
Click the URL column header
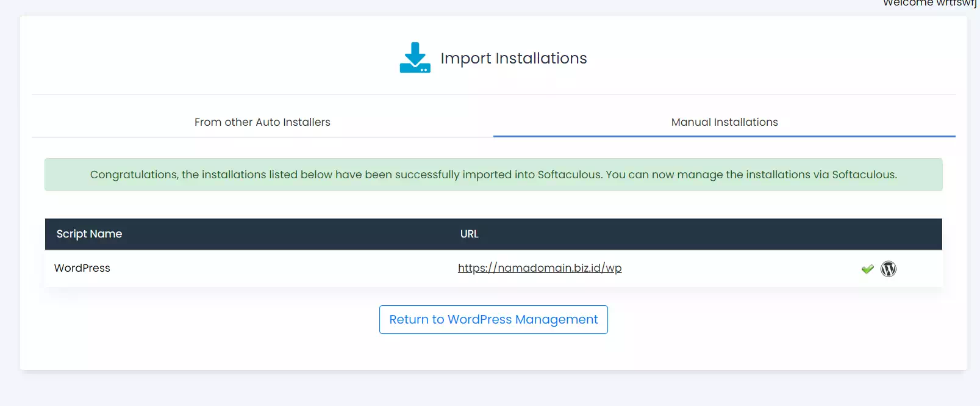[x=469, y=234]
